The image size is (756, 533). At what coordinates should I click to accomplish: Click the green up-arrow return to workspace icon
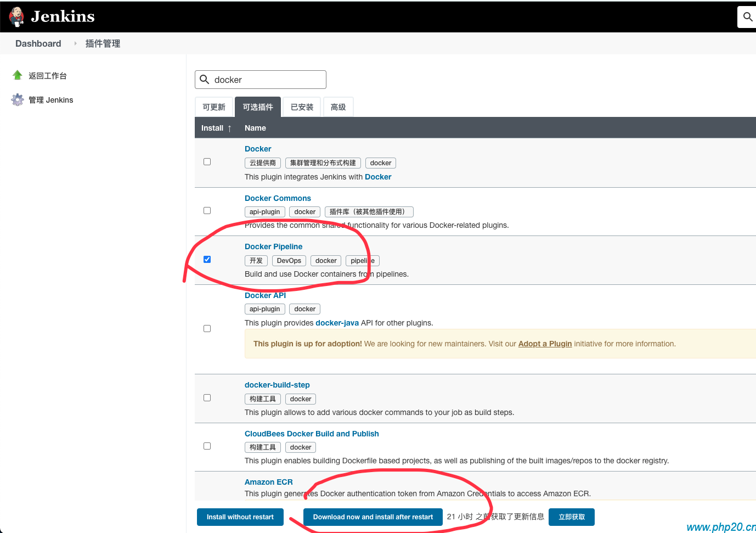(x=18, y=75)
